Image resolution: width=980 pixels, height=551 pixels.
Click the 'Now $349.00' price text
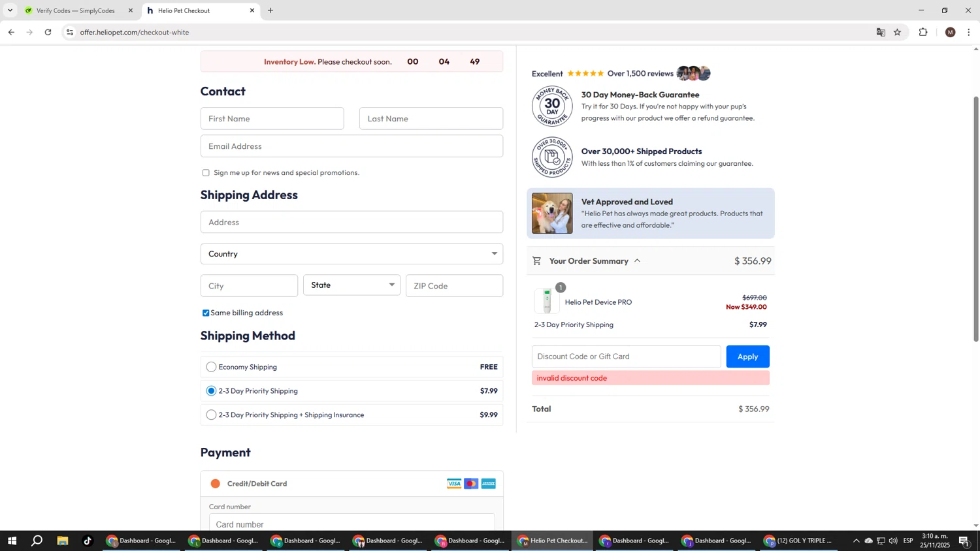[x=746, y=307]
